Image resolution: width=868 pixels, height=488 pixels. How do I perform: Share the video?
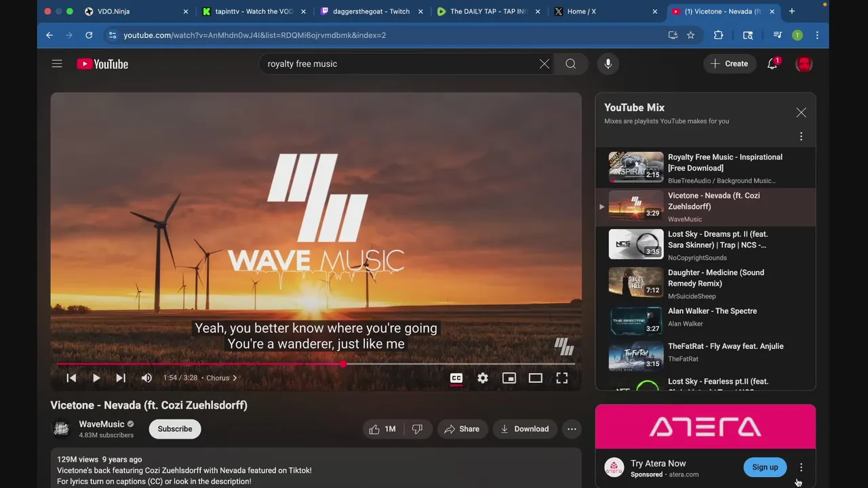(x=462, y=429)
